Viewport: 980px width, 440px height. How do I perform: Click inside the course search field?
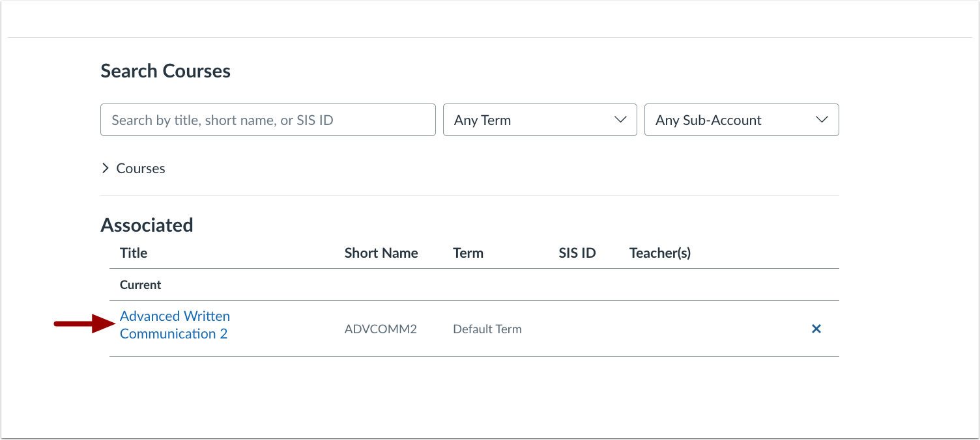tap(267, 120)
